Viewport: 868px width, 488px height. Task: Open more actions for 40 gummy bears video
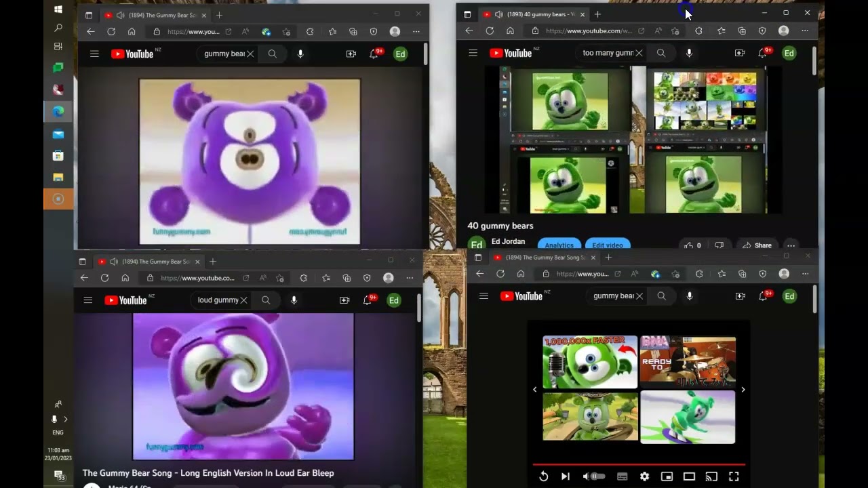pyautogui.click(x=791, y=245)
